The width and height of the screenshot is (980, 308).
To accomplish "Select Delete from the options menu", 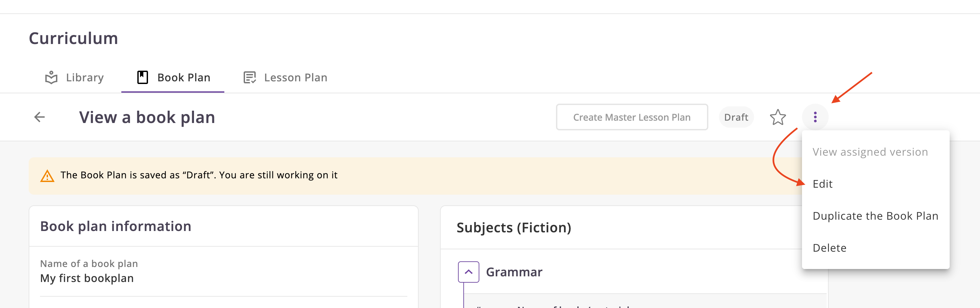I will coord(829,248).
